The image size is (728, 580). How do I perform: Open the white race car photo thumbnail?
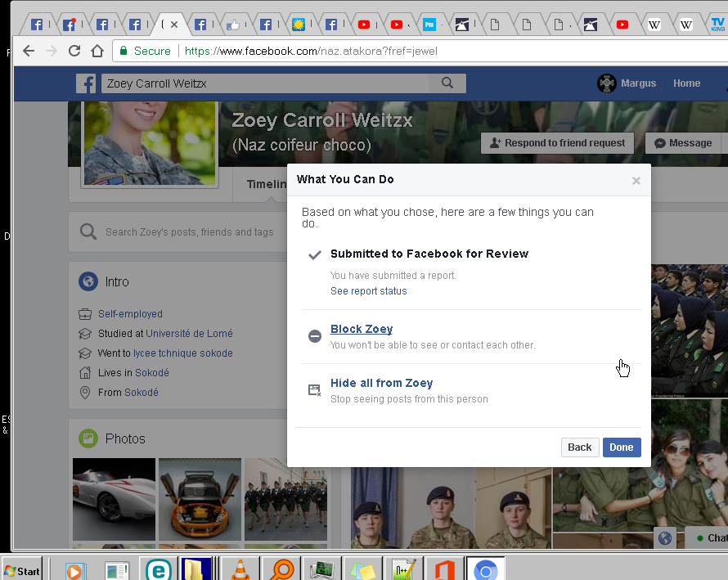(x=115, y=499)
